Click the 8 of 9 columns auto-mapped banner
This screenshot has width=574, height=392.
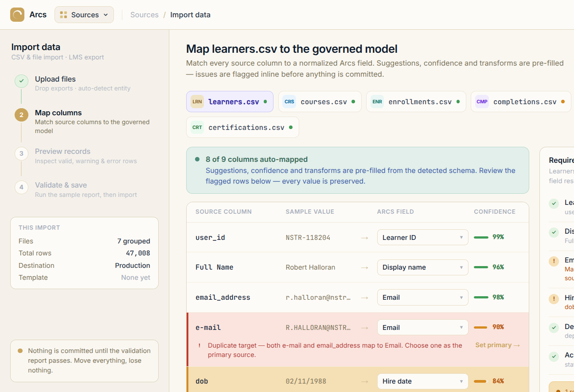click(358, 170)
